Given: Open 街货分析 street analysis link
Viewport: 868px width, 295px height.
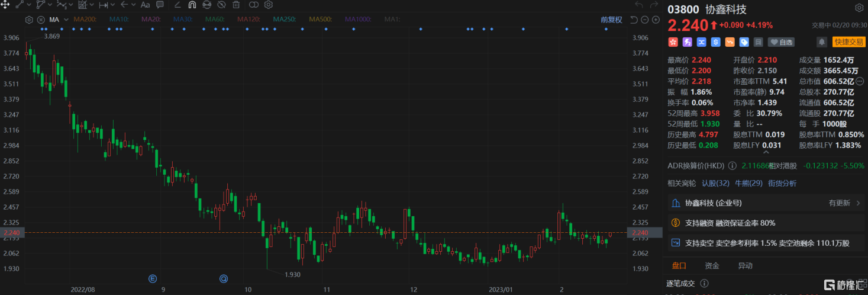Looking at the screenshot, I should [782, 184].
